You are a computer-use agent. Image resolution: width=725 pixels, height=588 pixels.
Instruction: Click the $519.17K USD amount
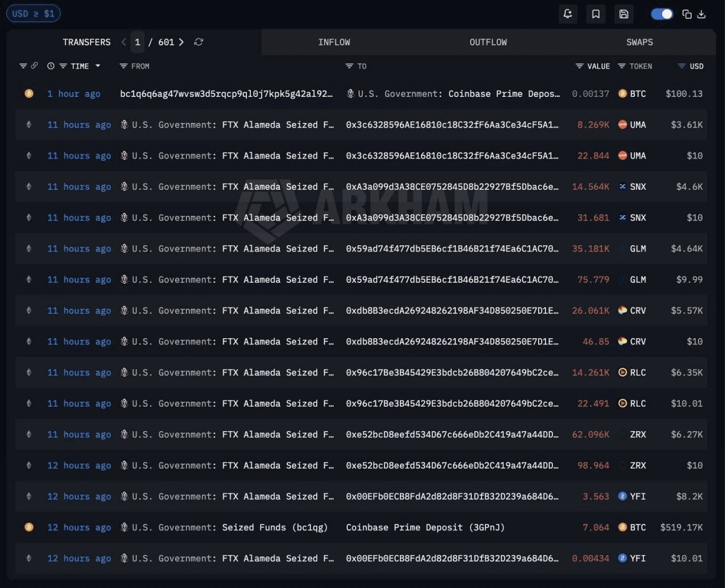click(x=681, y=527)
